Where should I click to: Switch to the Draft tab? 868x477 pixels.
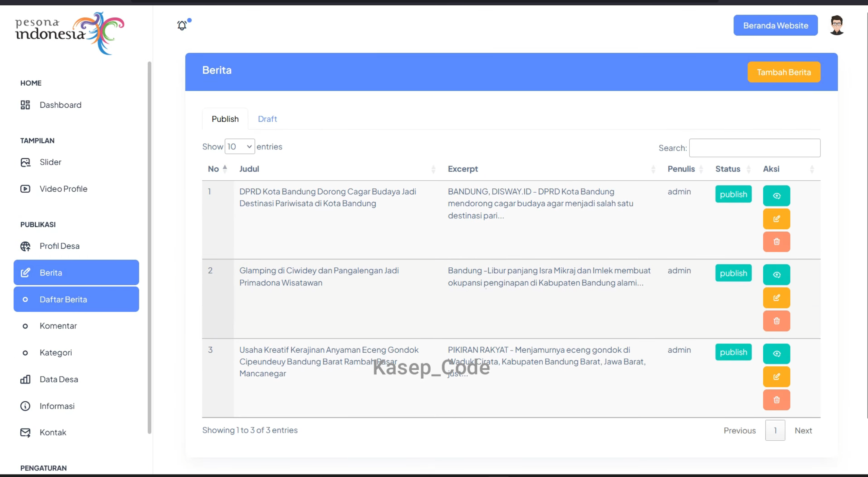click(x=267, y=119)
